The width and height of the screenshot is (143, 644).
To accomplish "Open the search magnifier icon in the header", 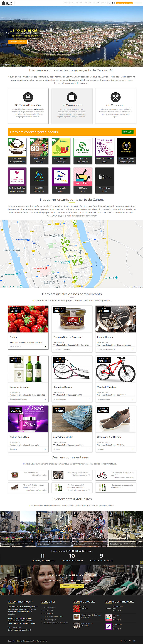I will [x=115, y=3].
